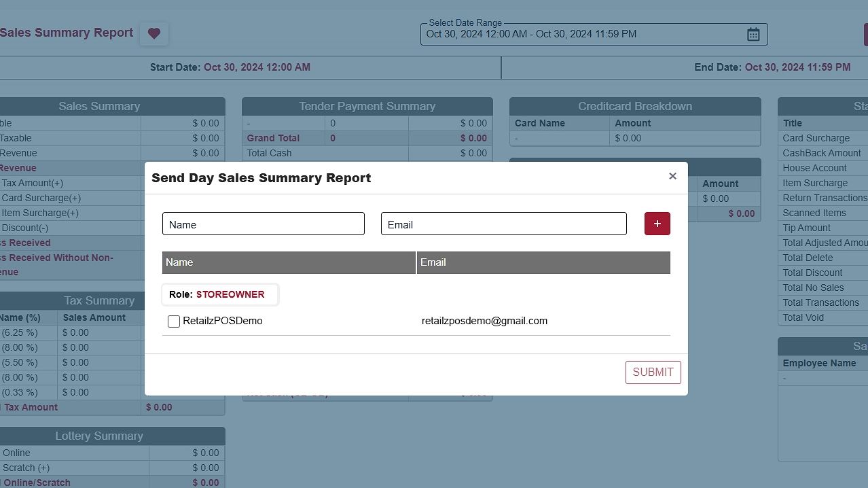Click the heart favorite icon
The width and height of the screenshot is (868, 488).
coord(154,33)
